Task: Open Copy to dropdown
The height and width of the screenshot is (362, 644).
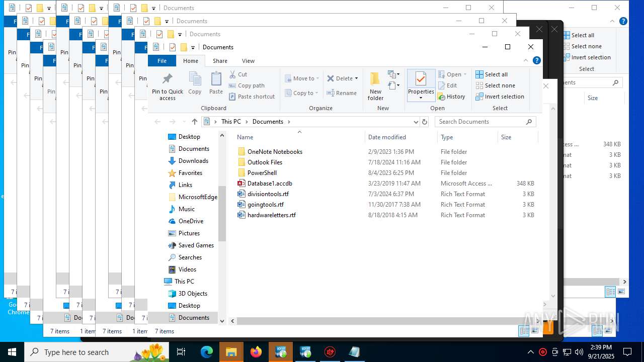Action: tap(301, 93)
